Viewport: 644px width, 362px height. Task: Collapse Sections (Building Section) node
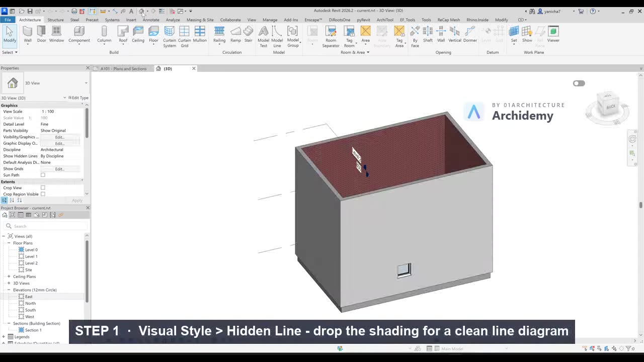pos(9,323)
